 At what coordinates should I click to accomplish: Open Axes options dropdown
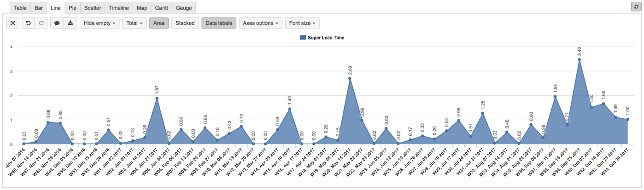click(260, 23)
